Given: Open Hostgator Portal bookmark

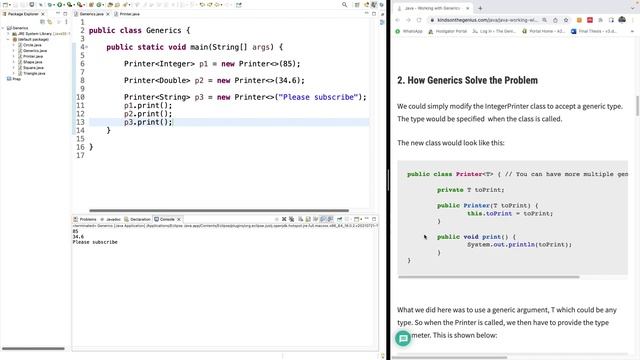Looking at the screenshot, I should [x=447, y=31].
